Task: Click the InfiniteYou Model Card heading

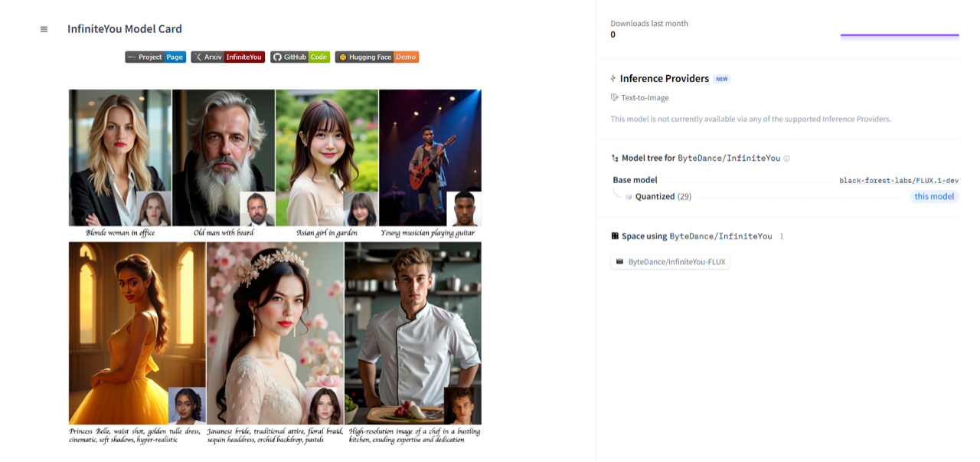Action: tap(125, 29)
